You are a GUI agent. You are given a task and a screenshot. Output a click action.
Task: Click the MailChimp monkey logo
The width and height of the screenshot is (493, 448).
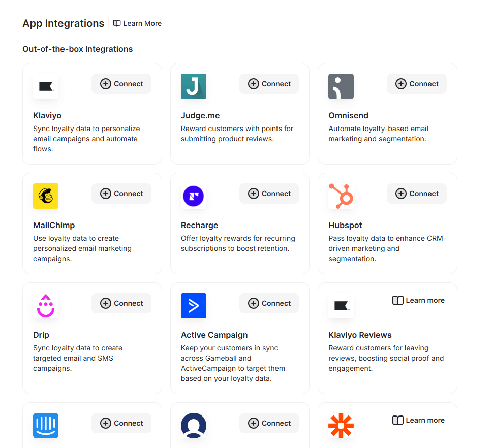click(x=46, y=196)
